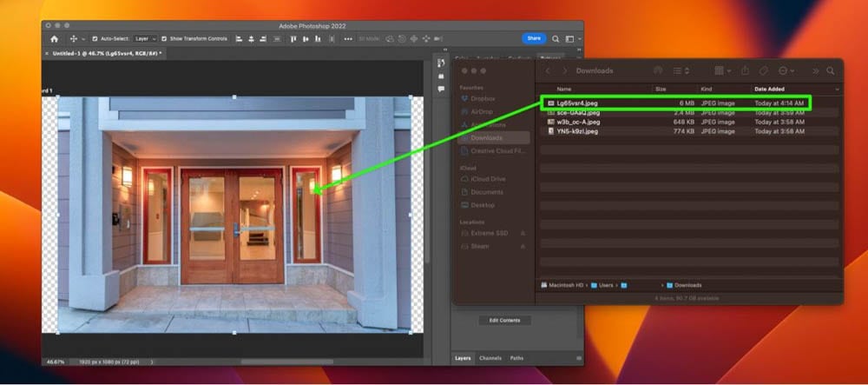Change Finder list view selector
This screenshot has height=385, width=868.
pos(681,71)
